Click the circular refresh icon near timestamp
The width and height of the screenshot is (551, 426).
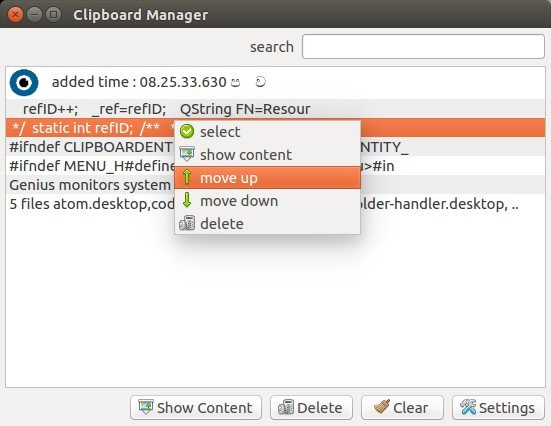260,82
